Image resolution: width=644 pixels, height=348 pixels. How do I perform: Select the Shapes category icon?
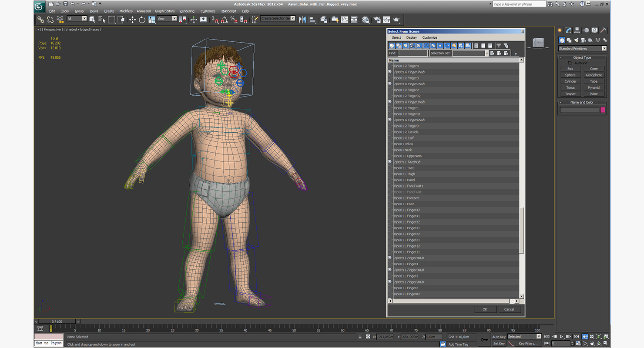coord(569,40)
